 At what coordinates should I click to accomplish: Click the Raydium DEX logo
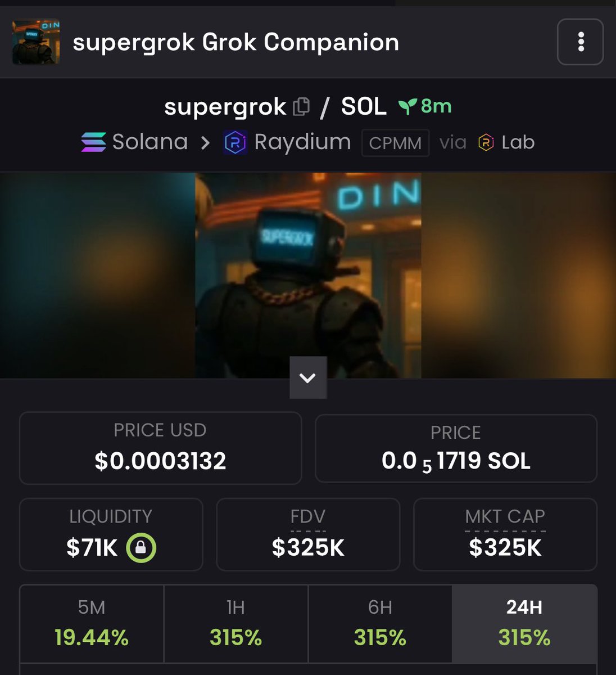coord(235,142)
